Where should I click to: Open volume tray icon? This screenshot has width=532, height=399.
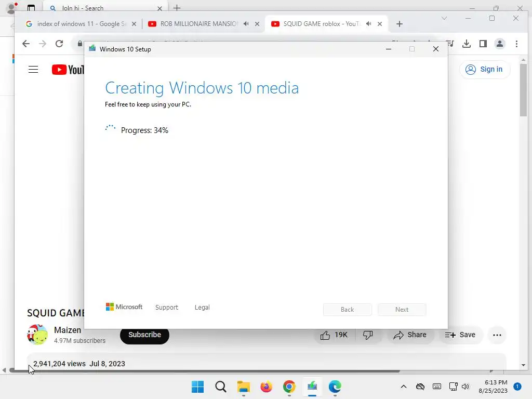click(465, 387)
